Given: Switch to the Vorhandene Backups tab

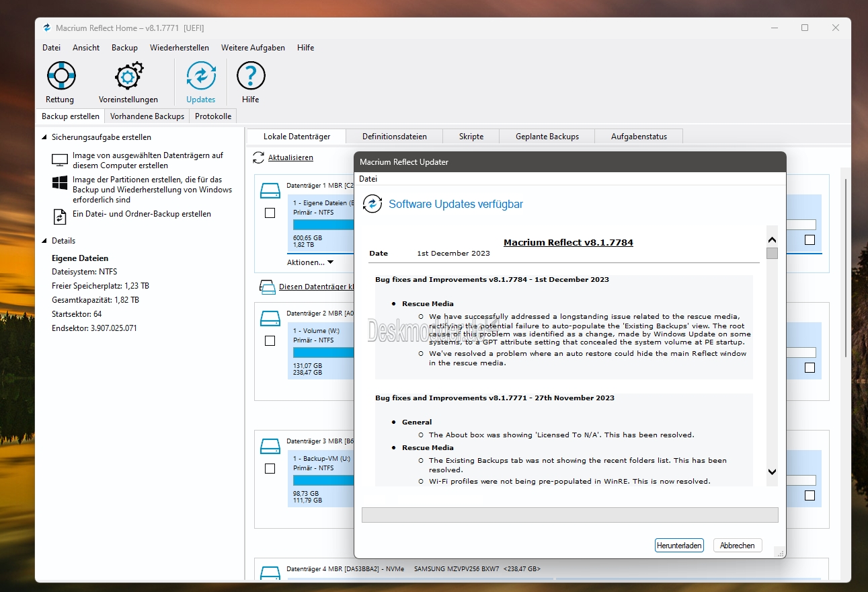Looking at the screenshot, I should pyautogui.click(x=147, y=116).
